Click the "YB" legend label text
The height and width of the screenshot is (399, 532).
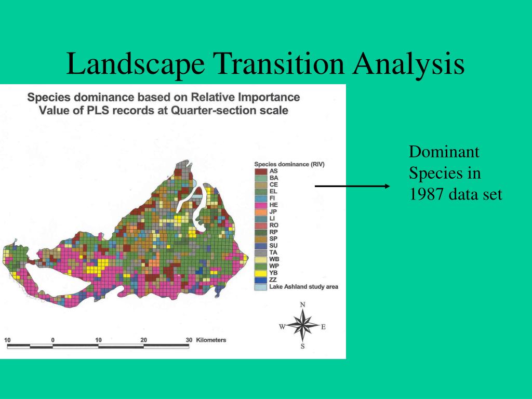273,273
